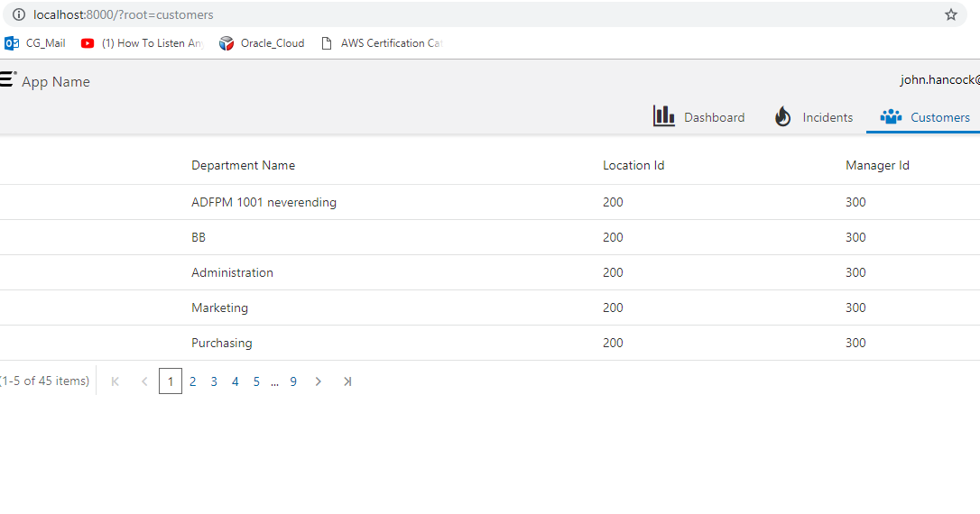This screenshot has width=980, height=514.
Task: Select the Purchasing department row
Action: coord(490,343)
